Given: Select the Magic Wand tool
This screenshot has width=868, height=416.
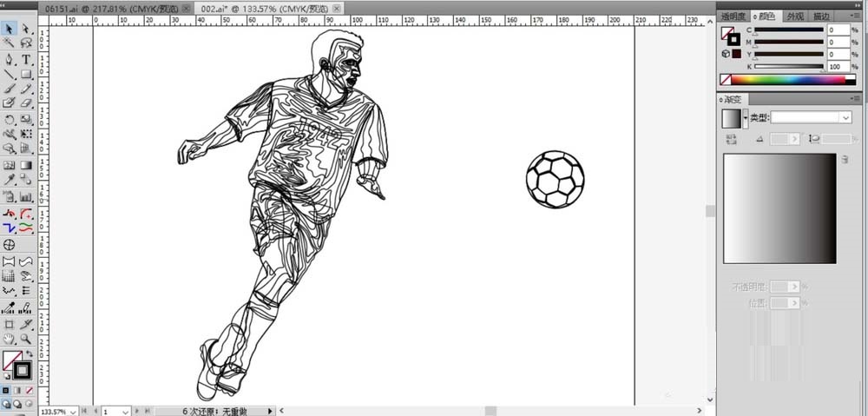Looking at the screenshot, I should point(9,43).
